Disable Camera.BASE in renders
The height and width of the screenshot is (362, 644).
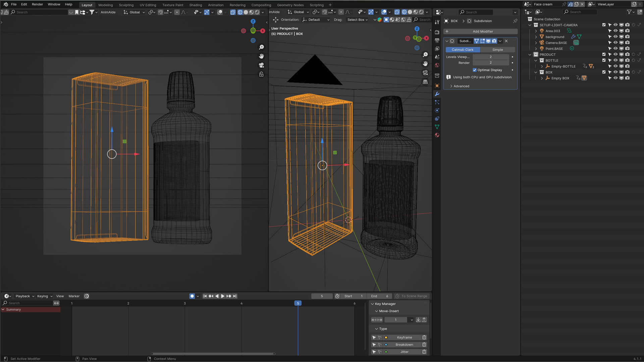click(x=627, y=43)
